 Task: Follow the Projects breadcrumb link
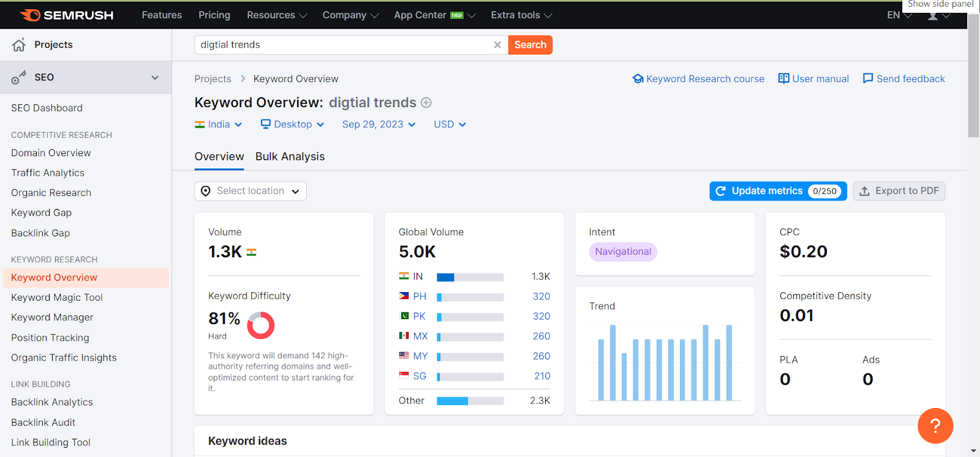(213, 79)
